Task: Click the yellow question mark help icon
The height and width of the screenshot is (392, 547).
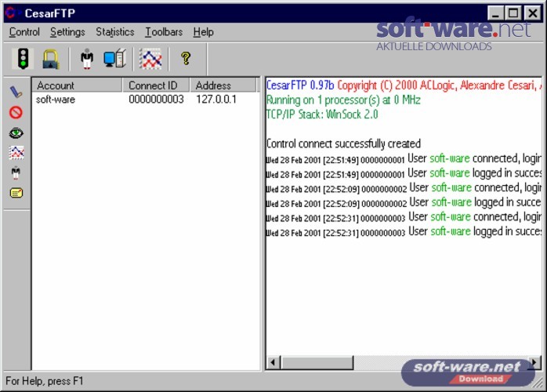Action: coord(186,58)
